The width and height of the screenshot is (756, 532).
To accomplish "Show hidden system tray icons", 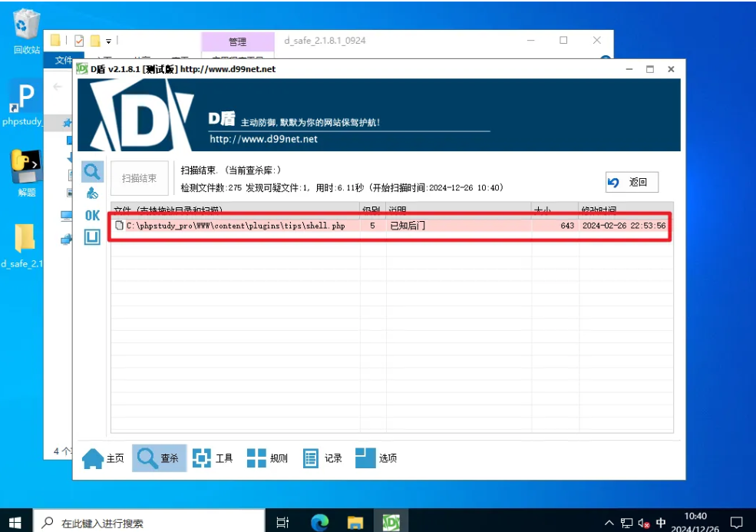I will tap(609, 523).
